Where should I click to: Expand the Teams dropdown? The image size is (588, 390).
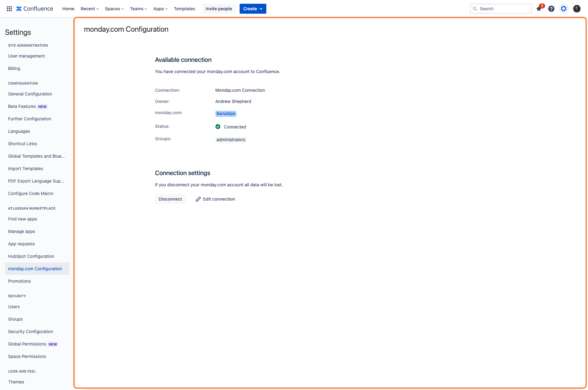coord(138,9)
